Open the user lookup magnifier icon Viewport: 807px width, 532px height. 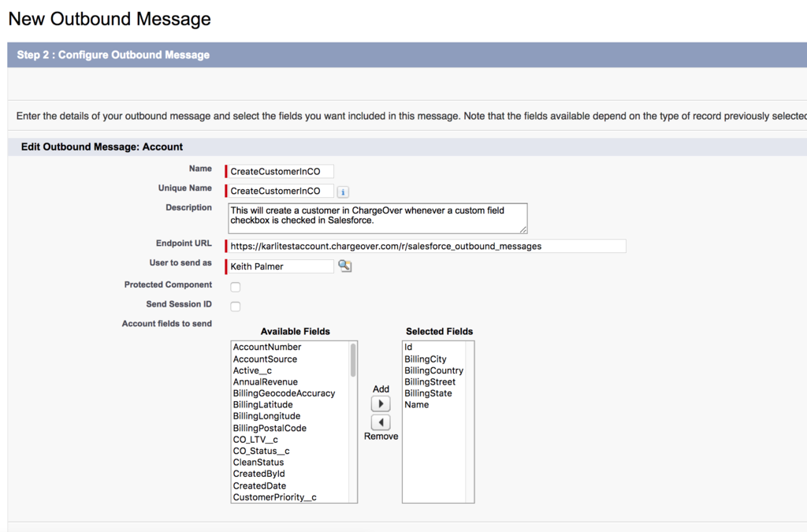[345, 266]
